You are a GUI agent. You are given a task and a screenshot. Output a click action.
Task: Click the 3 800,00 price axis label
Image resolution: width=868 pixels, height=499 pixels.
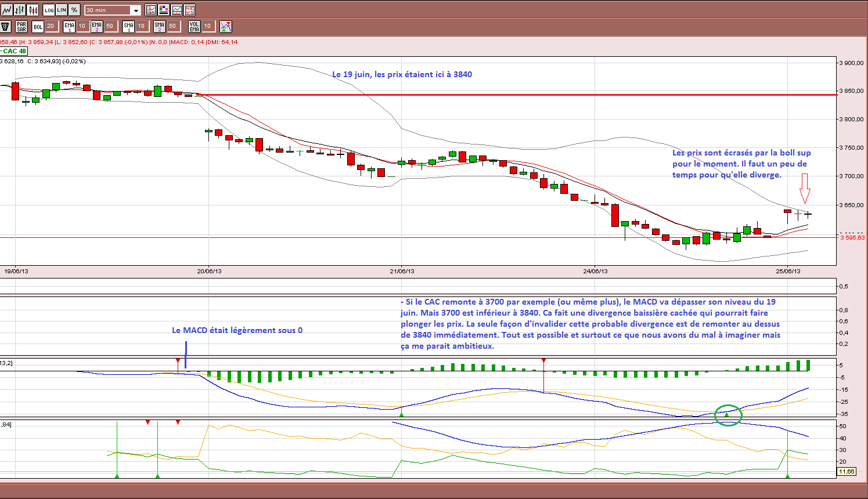pos(852,120)
